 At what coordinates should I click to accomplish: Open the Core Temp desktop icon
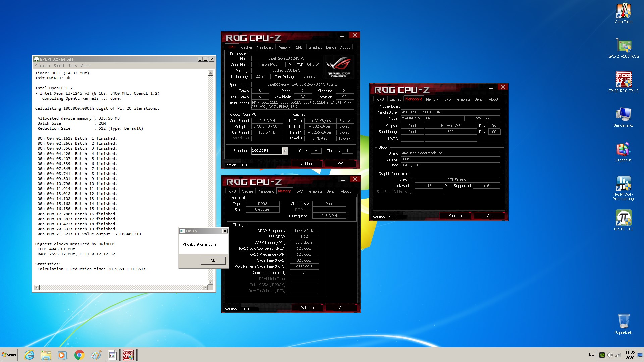tap(623, 13)
